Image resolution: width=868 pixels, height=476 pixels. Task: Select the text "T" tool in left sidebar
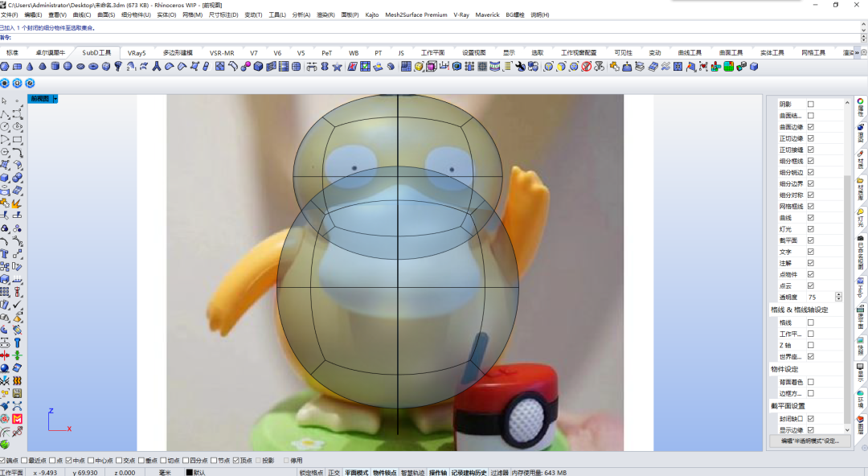pos(5,254)
